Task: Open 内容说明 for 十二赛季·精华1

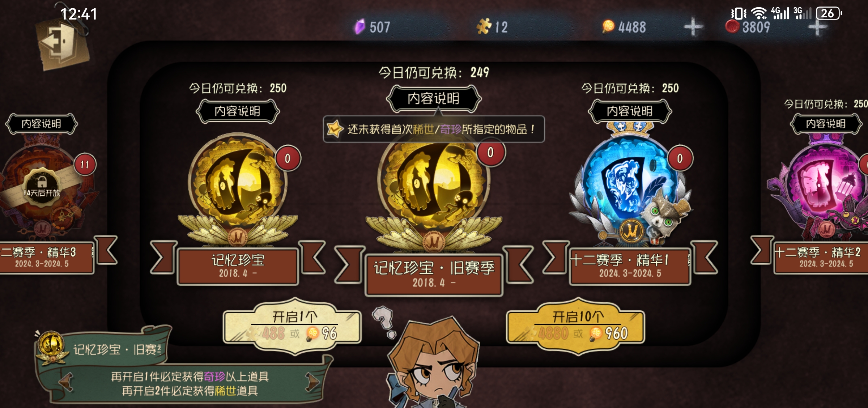Action: pyautogui.click(x=630, y=111)
